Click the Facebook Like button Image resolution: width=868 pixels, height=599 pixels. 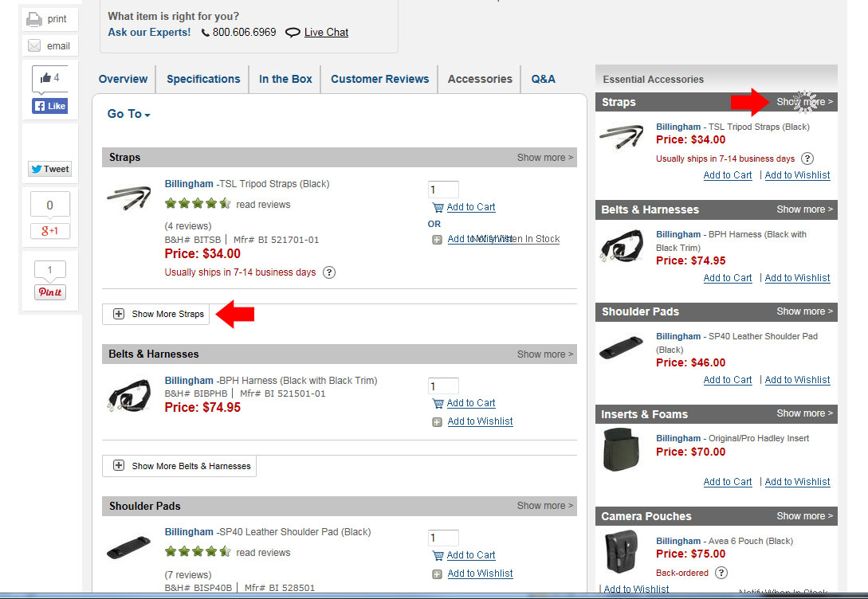pos(50,106)
